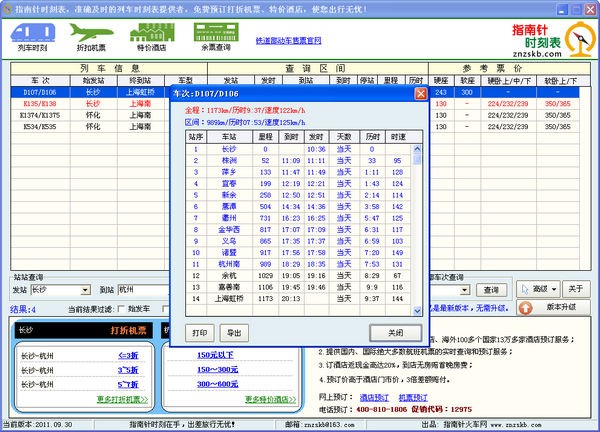Click the 224/232/239 price in K135/K138 row
The width and height of the screenshot is (600, 432).
(509, 104)
